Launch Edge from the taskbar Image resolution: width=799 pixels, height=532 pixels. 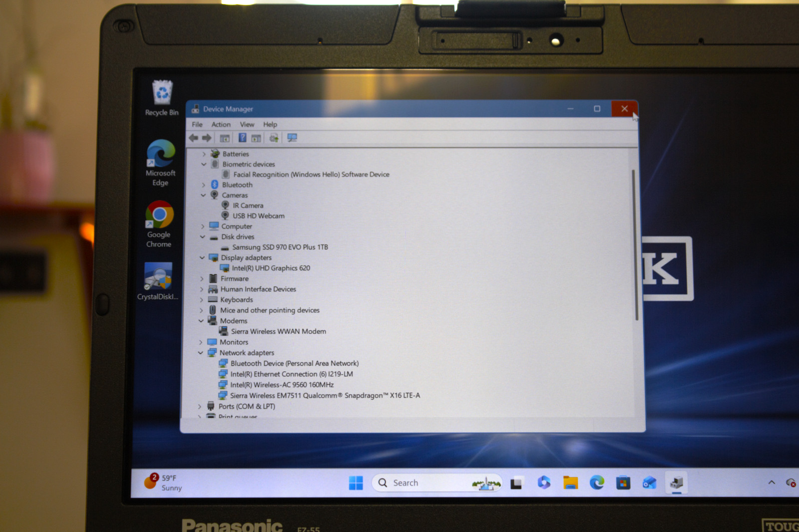(x=597, y=483)
